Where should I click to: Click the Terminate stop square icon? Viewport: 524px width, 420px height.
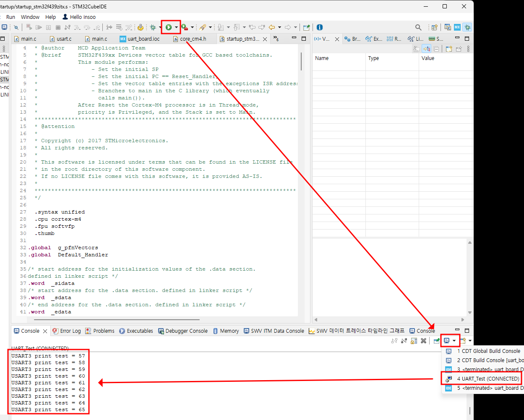[x=58, y=27]
